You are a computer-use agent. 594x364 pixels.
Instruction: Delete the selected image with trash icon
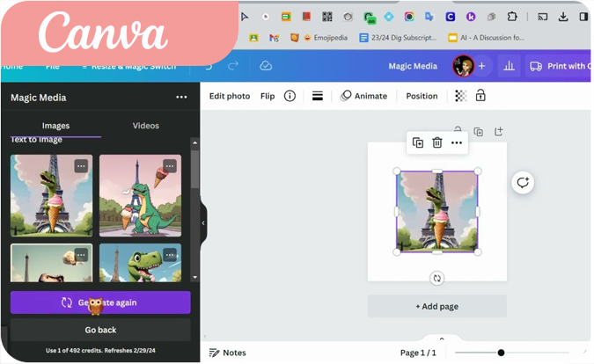(x=437, y=142)
